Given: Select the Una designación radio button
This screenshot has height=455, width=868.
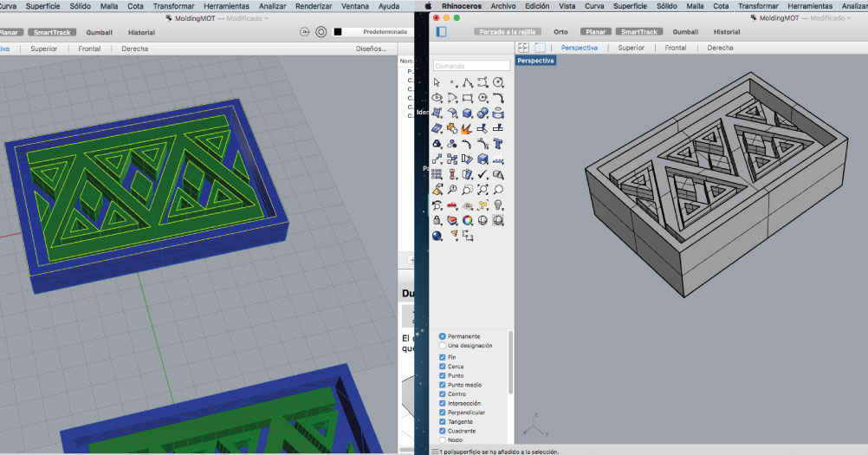Looking at the screenshot, I should tap(443, 346).
